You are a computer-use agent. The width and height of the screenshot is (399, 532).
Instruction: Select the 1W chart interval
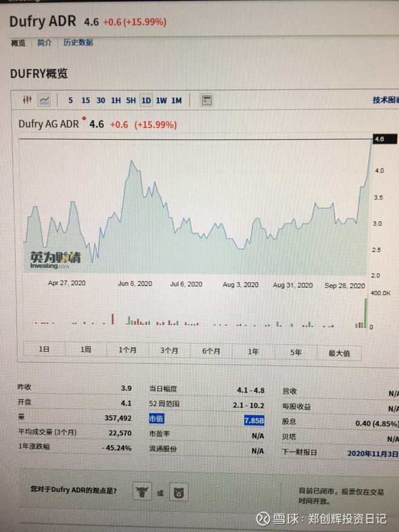161,101
